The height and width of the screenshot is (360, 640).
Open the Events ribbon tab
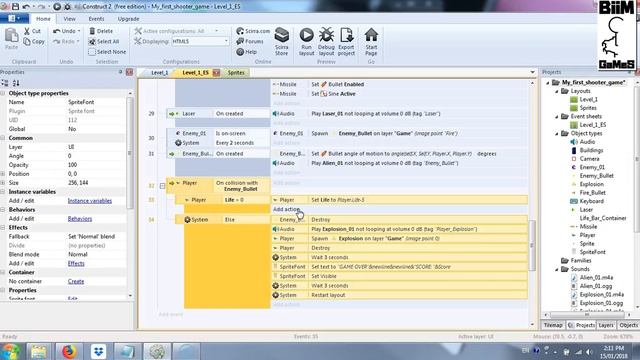(96, 19)
